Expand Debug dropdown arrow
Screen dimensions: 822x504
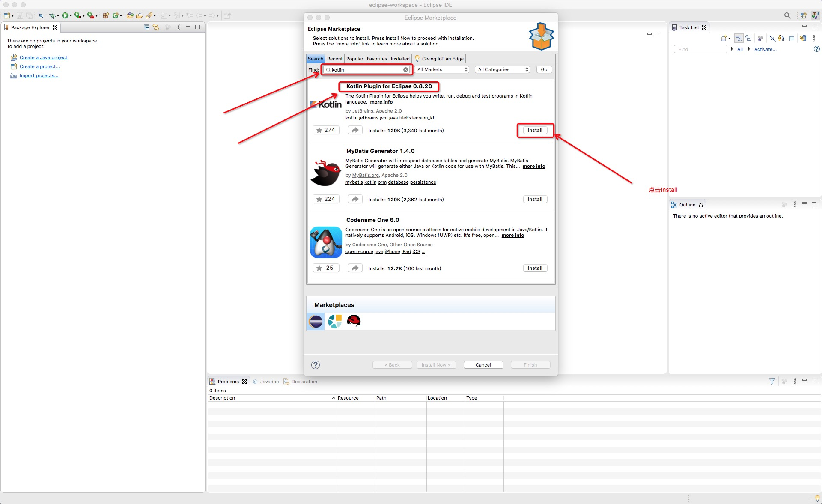[x=58, y=16]
